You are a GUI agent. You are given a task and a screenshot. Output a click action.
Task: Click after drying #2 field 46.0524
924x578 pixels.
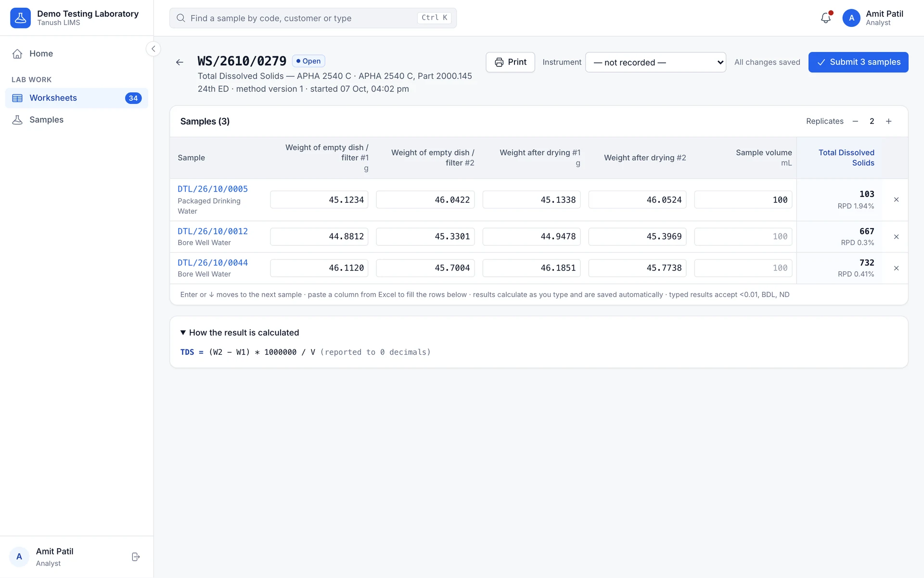637,200
